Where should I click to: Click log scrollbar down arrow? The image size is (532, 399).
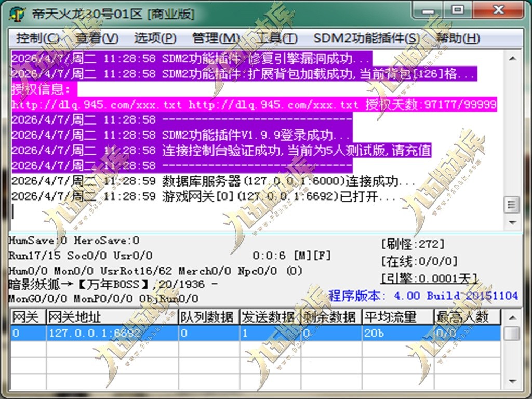pyautogui.click(x=512, y=222)
